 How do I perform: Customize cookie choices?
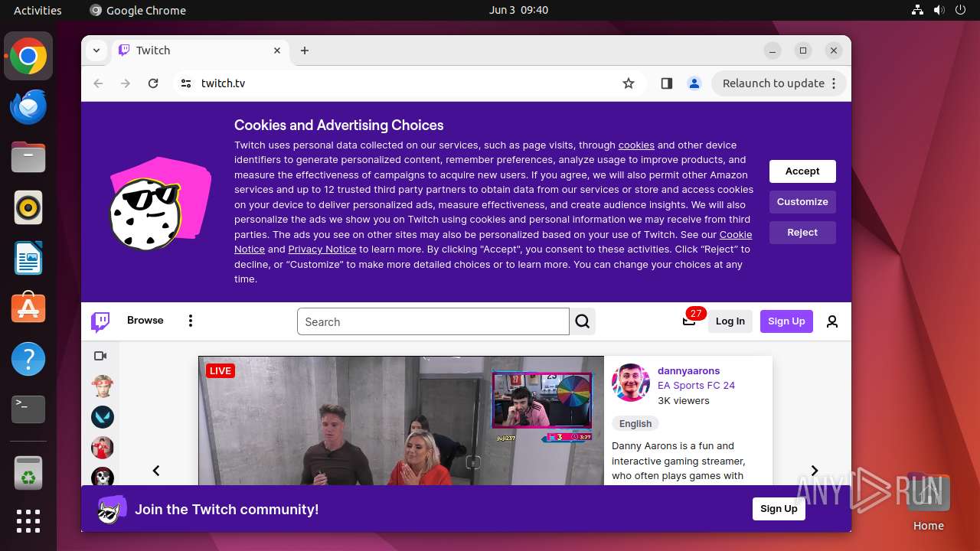[802, 202]
